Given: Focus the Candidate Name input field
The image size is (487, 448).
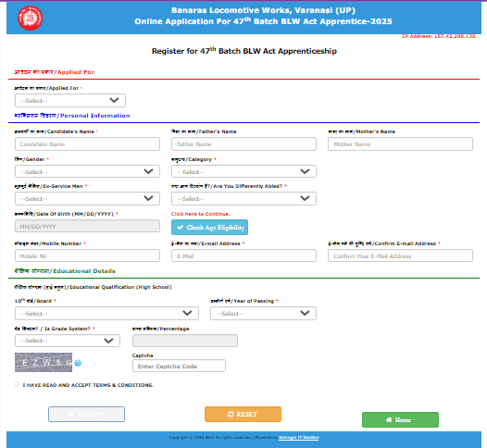Looking at the screenshot, I should (x=87, y=144).
